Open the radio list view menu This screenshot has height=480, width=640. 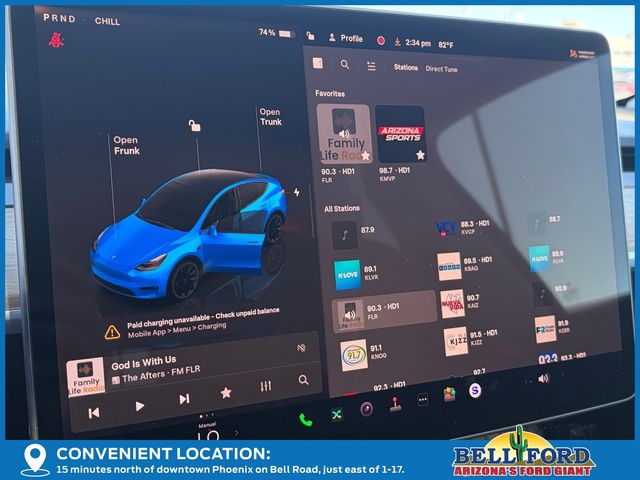[371, 66]
